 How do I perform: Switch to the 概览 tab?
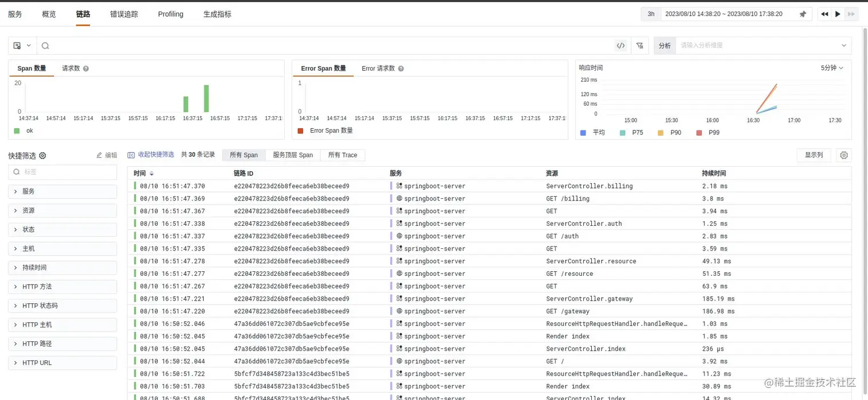49,14
